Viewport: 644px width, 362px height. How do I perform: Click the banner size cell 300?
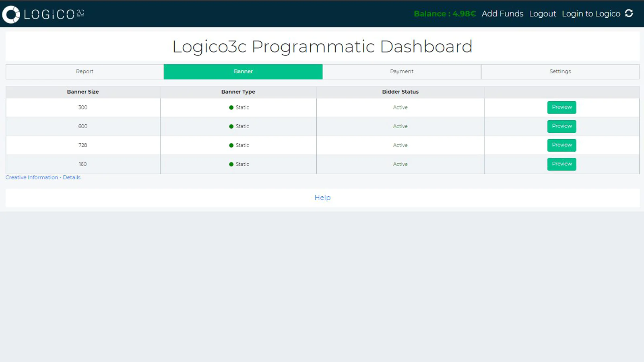83,107
